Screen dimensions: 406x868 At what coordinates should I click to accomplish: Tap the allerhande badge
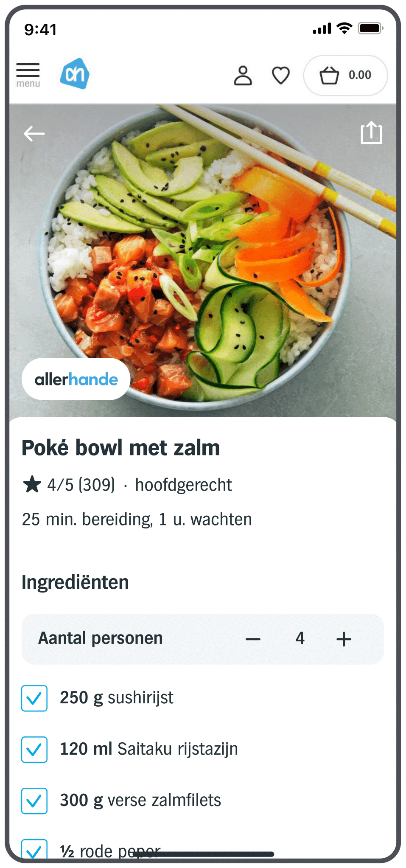[x=76, y=379]
